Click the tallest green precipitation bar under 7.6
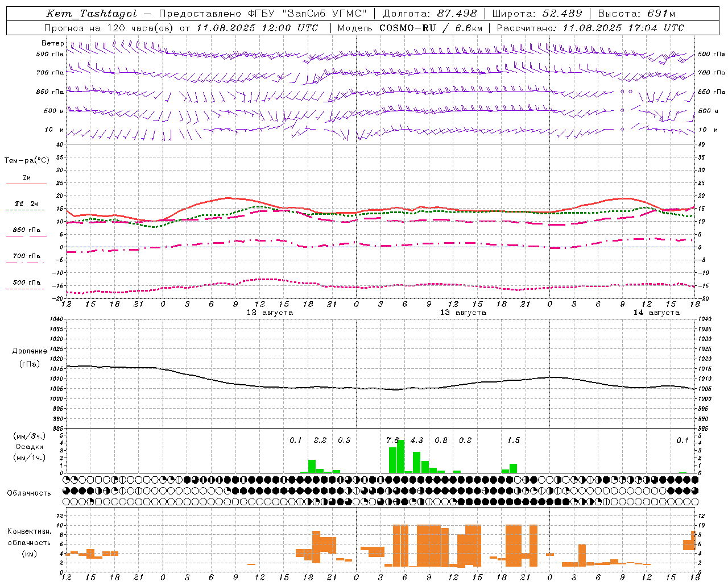Screen dimensions: 728x582 pos(401,456)
